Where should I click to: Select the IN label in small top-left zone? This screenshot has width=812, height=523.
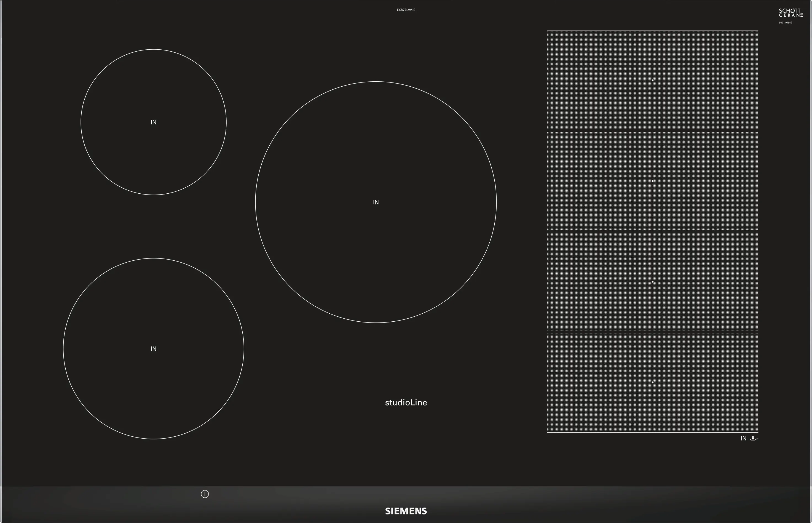click(153, 122)
